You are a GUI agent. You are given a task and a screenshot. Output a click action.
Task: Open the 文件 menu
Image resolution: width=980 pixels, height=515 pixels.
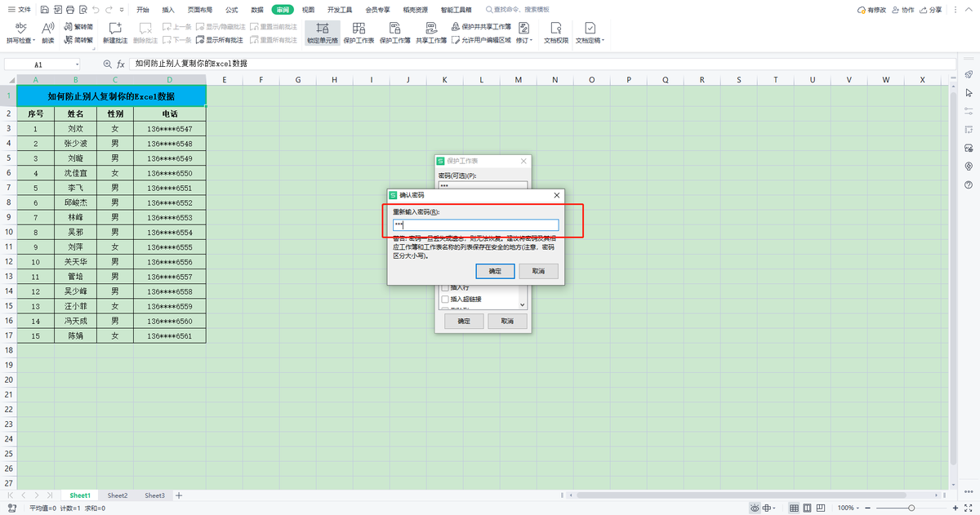20,10
